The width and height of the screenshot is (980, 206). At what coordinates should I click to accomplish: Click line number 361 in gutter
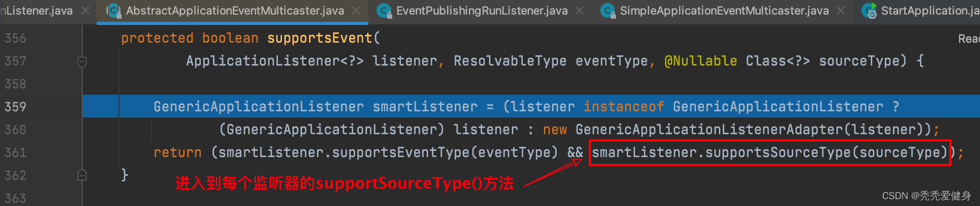pyautogui.click(x=16, y=152)
